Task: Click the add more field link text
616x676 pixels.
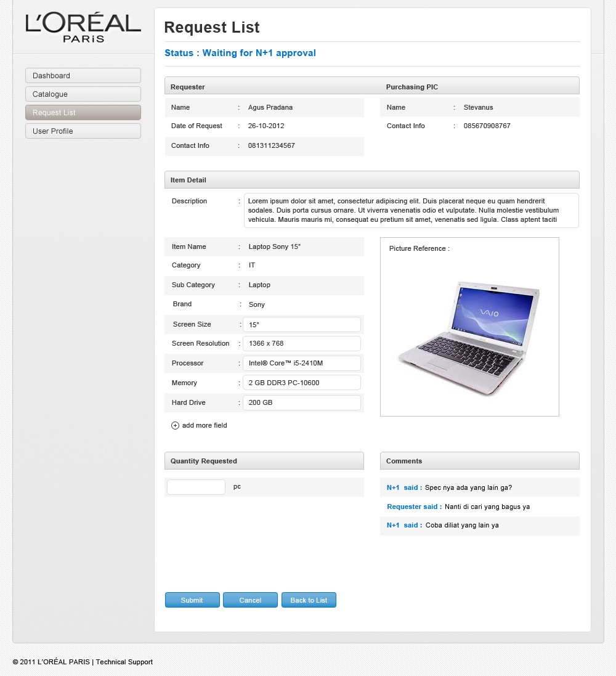Action: (x=205, y=426)
